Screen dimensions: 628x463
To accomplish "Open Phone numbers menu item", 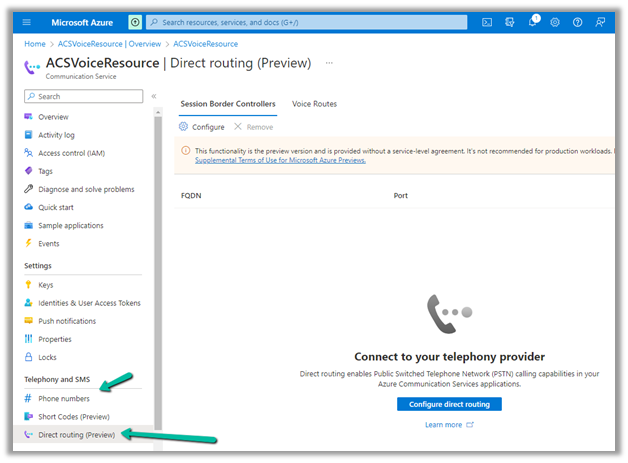I will [64, 399].
